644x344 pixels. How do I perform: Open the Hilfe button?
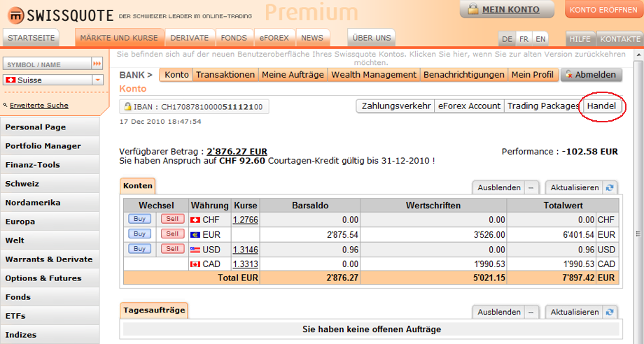point(580,39)
